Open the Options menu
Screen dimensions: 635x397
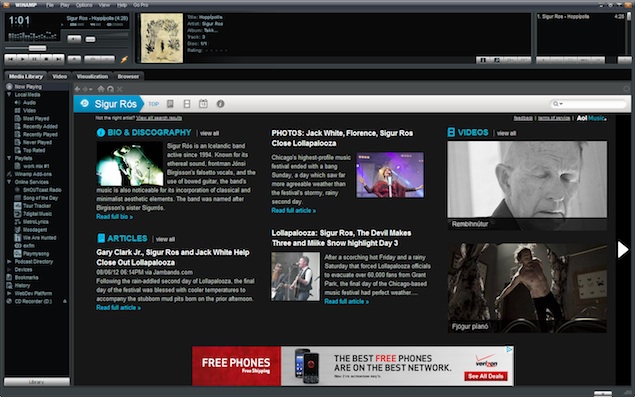point(84,5)
